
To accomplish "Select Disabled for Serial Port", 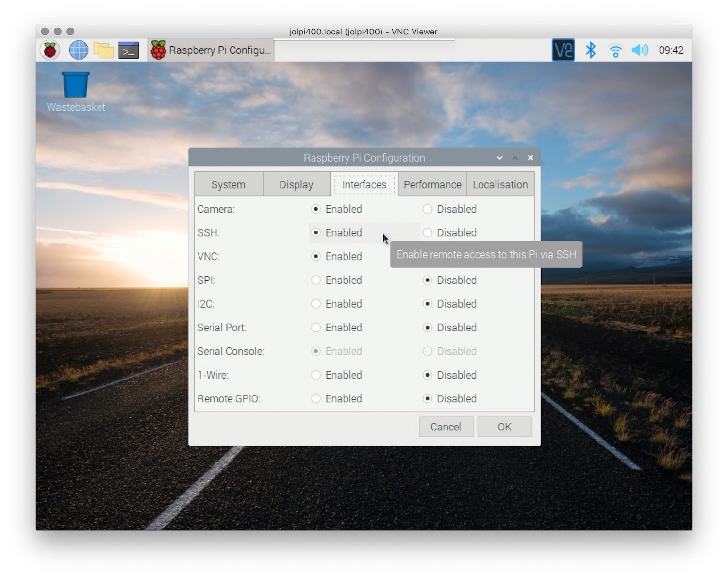I will pyautogui.click(x=449, y=328).
